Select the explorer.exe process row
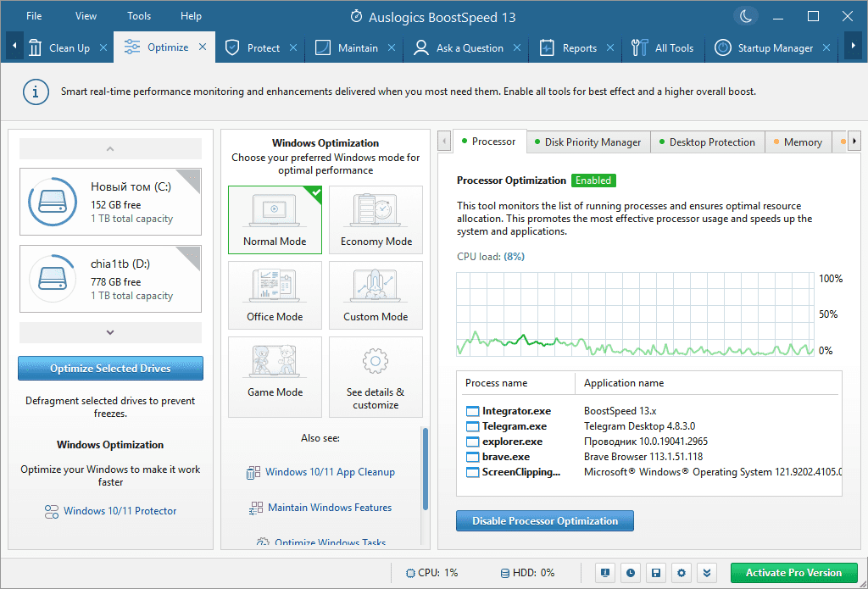 click(652, 442)
